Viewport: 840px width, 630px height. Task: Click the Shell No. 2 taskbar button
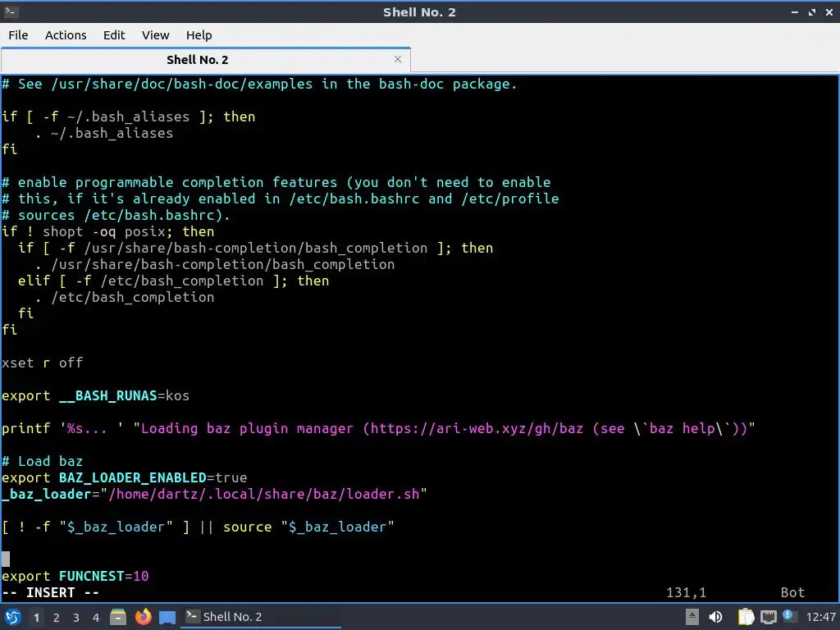click(262, 617)
